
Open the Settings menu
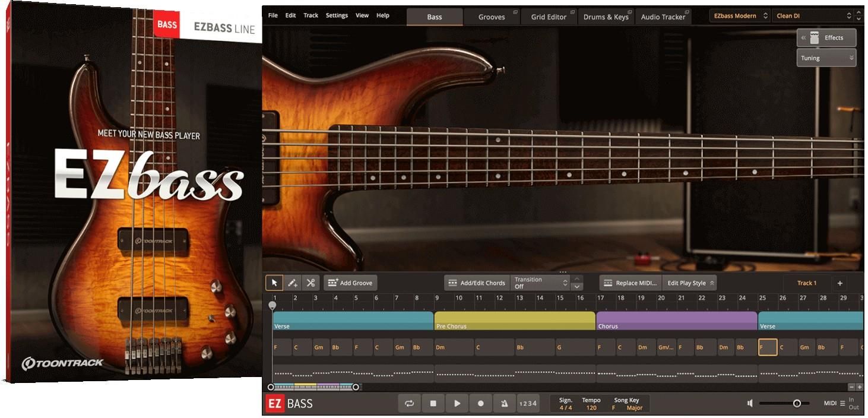337,15
